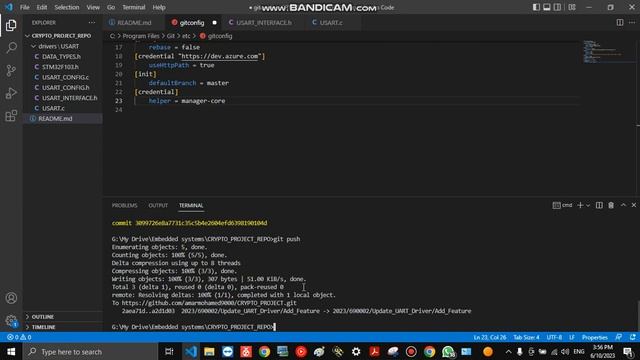Open the dev.azure.com URL in editor
This screenshot has height=360, width=640.
coord(220,56)
